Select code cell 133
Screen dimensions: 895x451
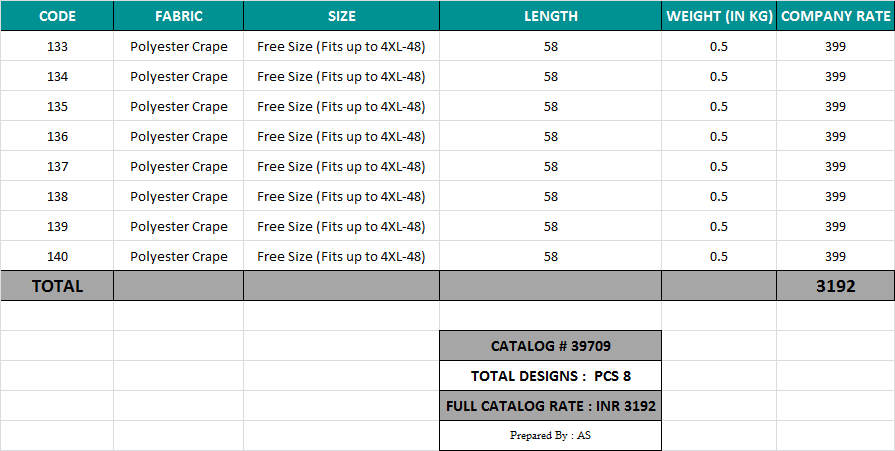[57, 47]
